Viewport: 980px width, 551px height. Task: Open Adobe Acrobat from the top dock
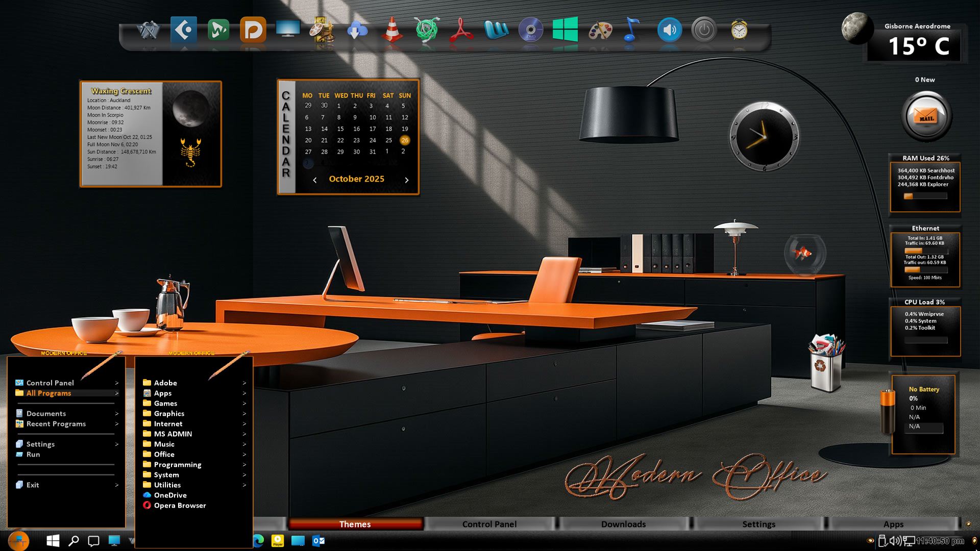tap(462, 31)
